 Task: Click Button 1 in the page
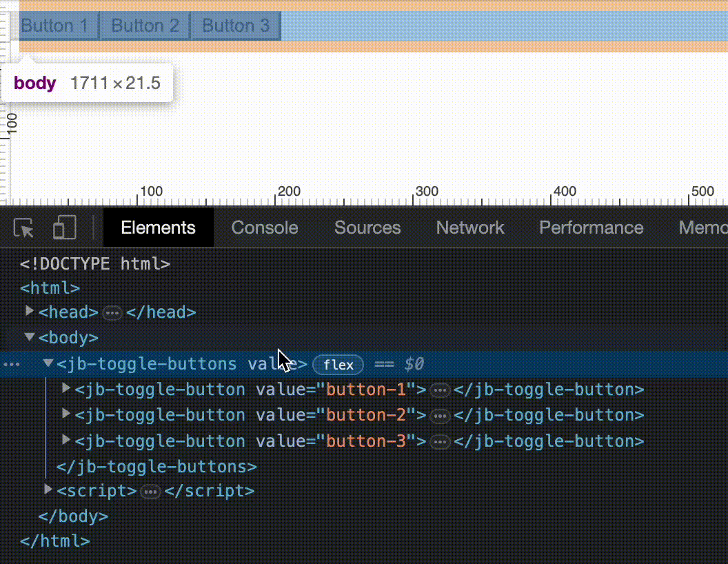click(x=55, y=25)
